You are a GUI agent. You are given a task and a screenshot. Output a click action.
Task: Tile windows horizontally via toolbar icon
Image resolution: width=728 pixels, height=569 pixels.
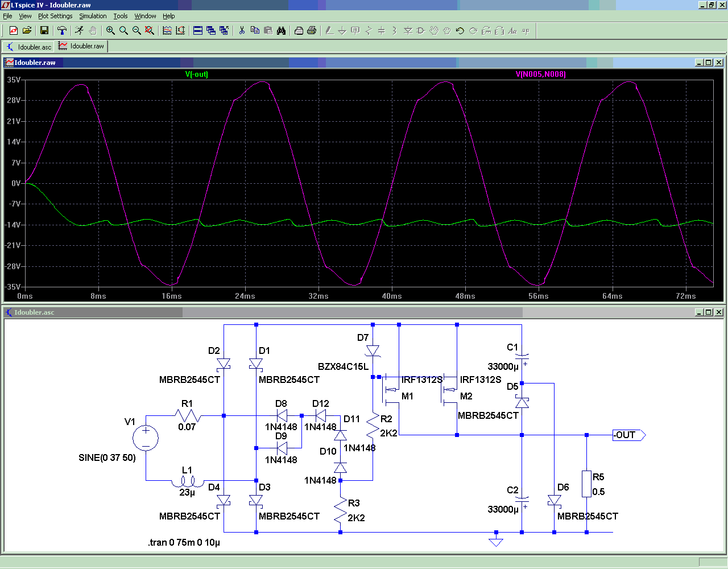[x=198, y=31]
